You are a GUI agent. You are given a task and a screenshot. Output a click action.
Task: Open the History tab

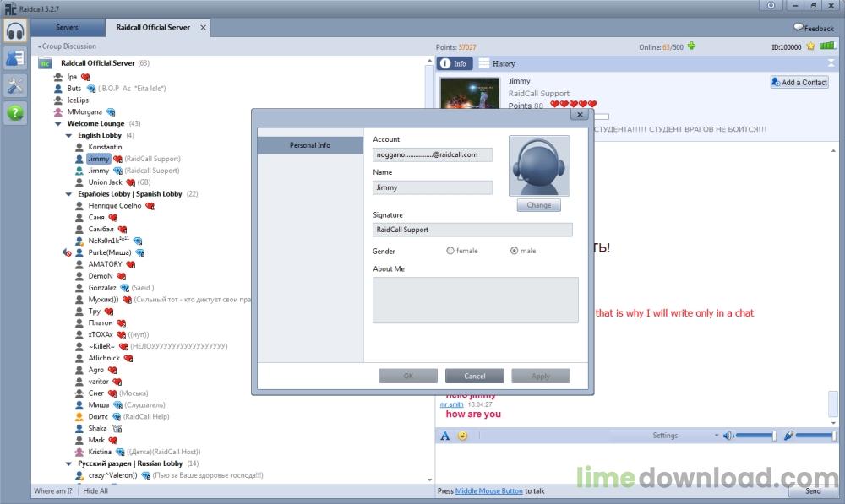[498, 63]
